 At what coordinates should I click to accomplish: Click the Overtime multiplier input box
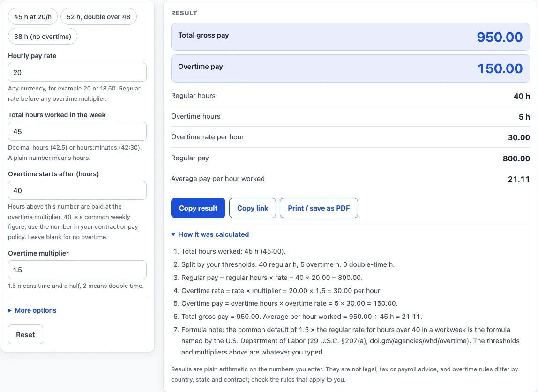pos(77,270)
